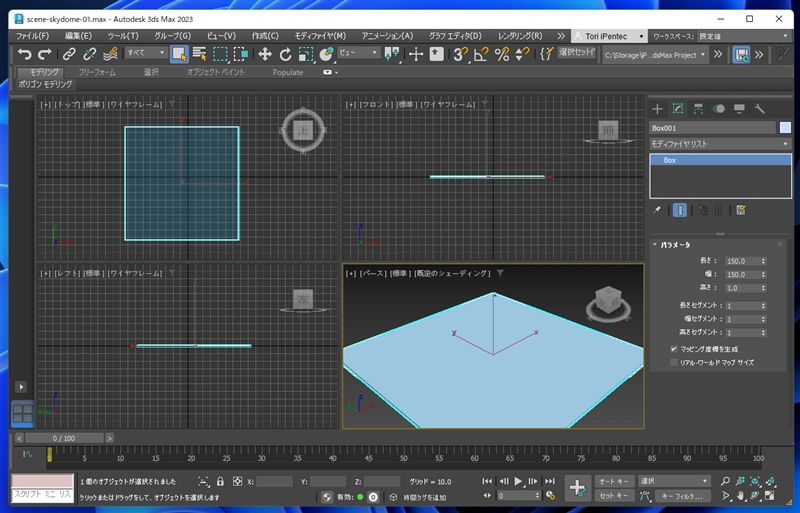Activate the Select and Move tool
The image size is (800, 513).
[265, 54]
